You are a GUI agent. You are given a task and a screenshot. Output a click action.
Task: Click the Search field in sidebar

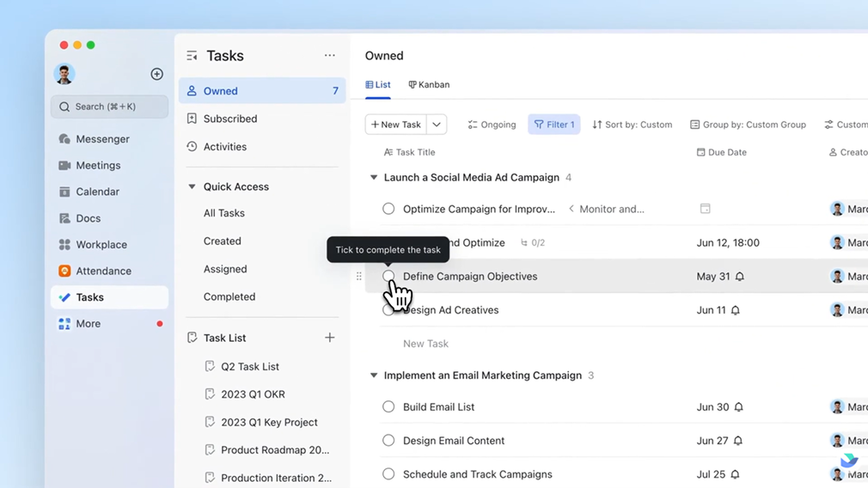pos(109,107)
